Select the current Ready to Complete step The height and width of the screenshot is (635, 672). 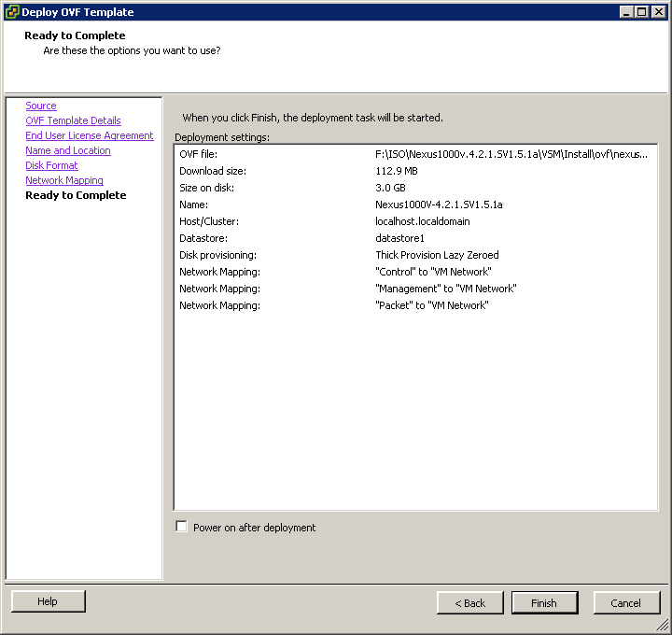coord(76,195)
